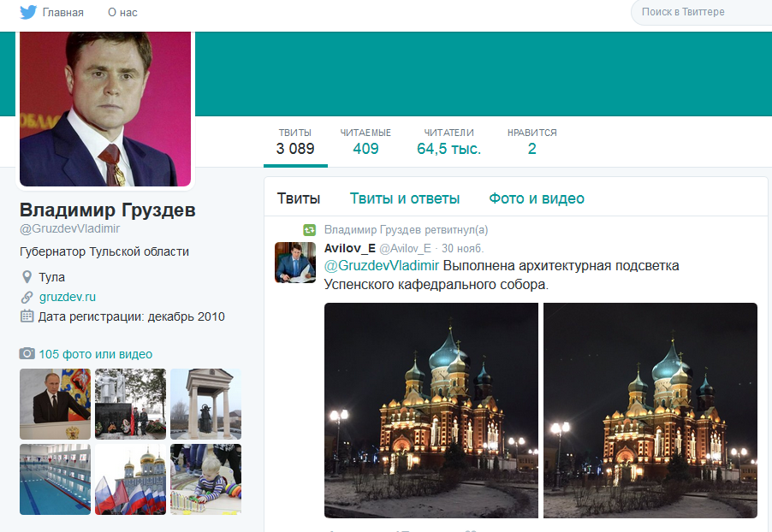Open the О нас page

[x=122, y=13]
